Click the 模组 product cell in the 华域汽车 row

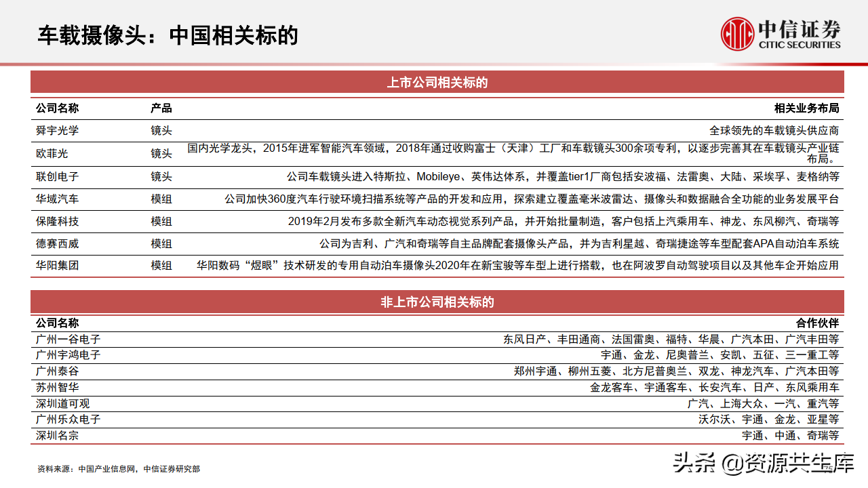(161, 199)
